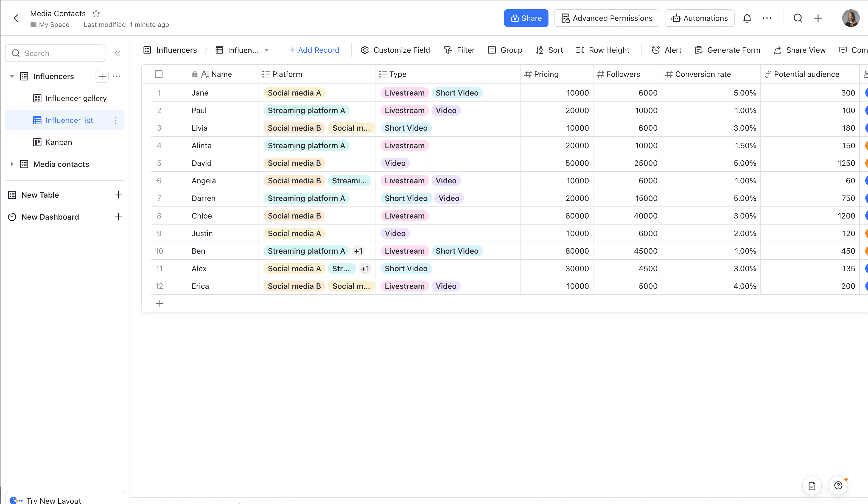Screen dimensions: 868x504
Task: Open the help question mark icon
Action: (838, 485)
